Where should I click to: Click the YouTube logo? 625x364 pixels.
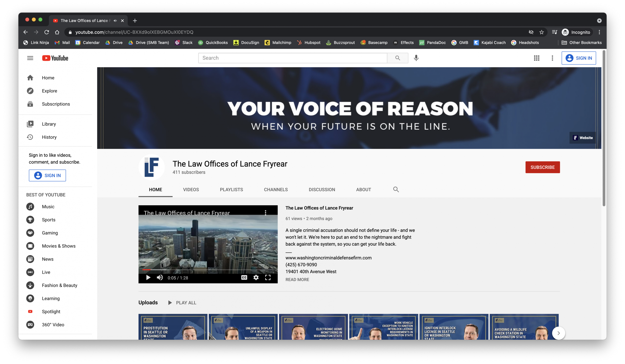pos(55,58)
